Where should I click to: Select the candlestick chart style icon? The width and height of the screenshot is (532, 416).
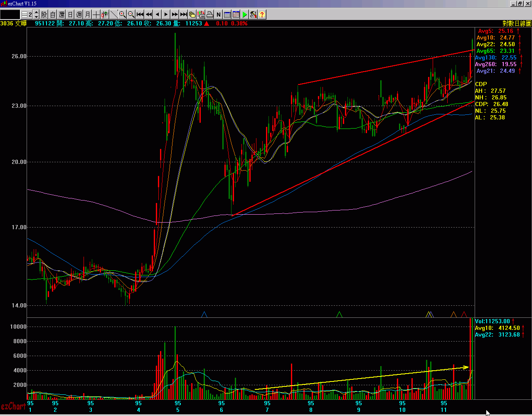pyautogui.click(x=105, y=15)
